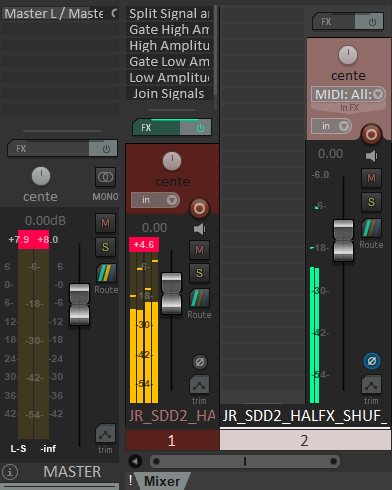392x490 pixels.
Task: Switch to the Mixer tab
Action: (162, 481)
